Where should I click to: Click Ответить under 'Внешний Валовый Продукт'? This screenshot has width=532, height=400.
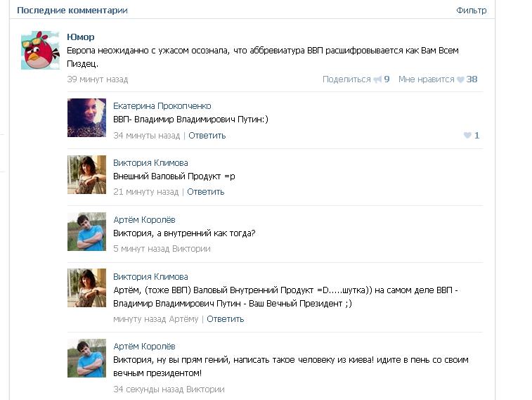click(206, 192)
